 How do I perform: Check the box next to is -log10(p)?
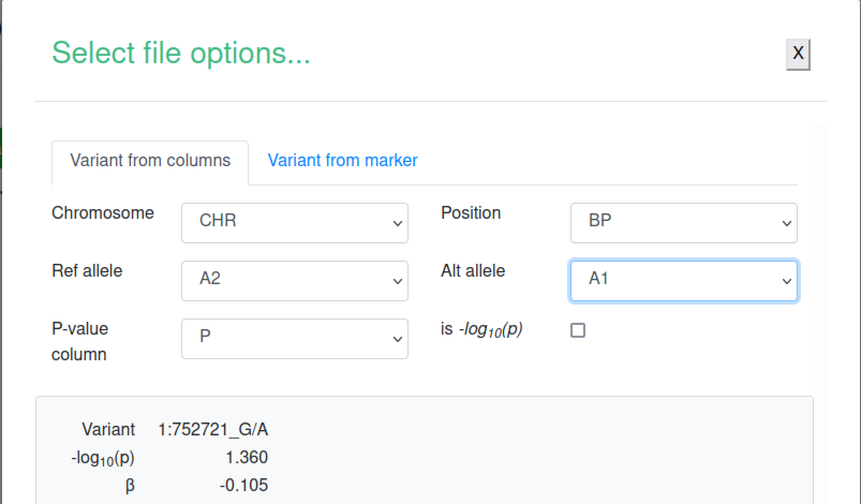[577, 330]
